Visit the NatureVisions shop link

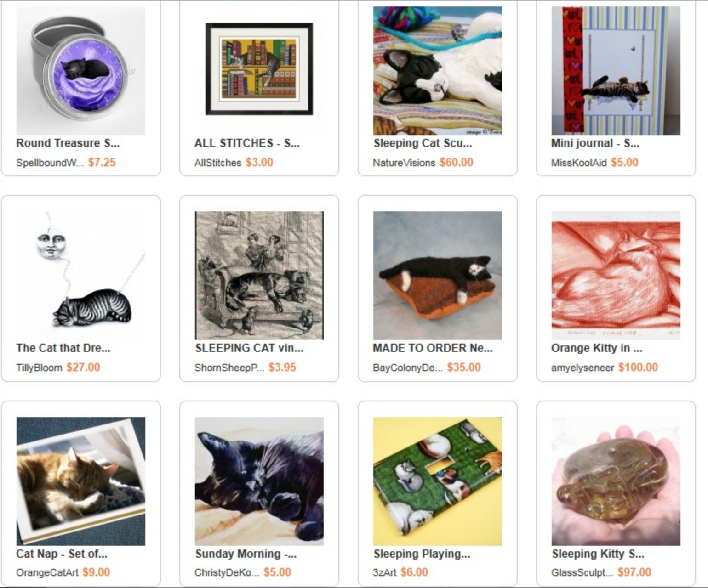pos(404,163)
